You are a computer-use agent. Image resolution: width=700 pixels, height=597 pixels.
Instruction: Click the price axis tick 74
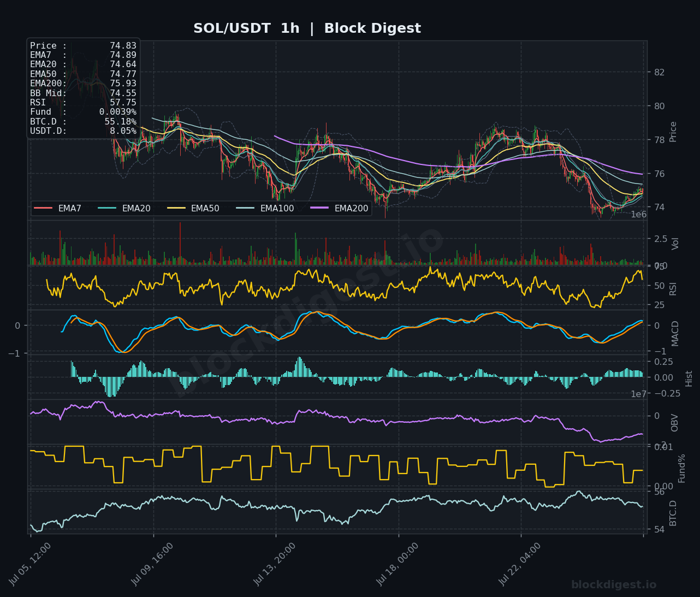(660, 208)
